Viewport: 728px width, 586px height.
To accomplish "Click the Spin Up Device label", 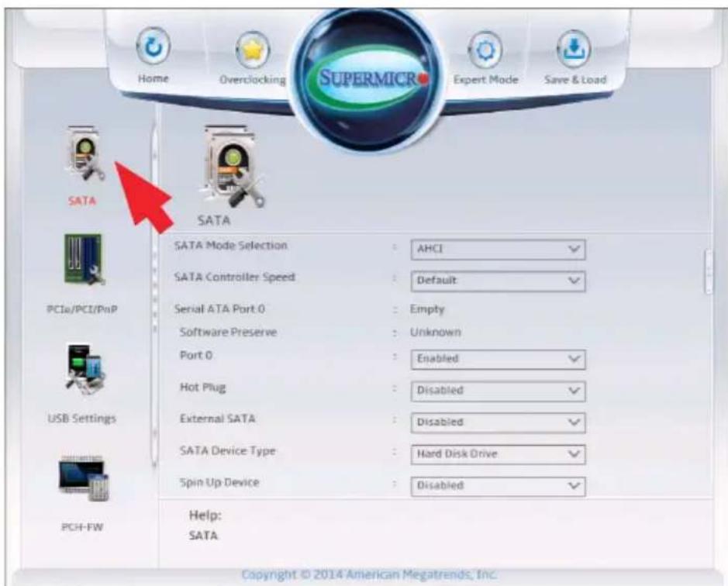I will pyautogui.click(x=219, y=482).
